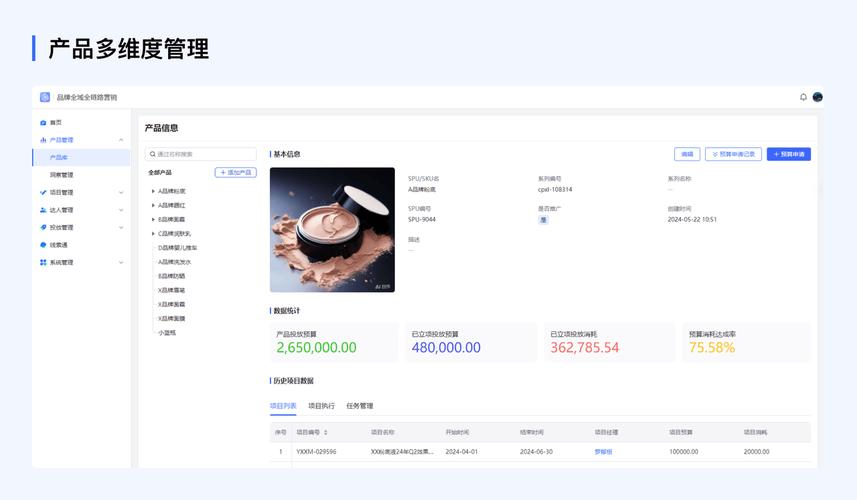Viewport: 857px width, 500px height.
Task: Go to 首页 in the sidebar
Action: [56, 122]
